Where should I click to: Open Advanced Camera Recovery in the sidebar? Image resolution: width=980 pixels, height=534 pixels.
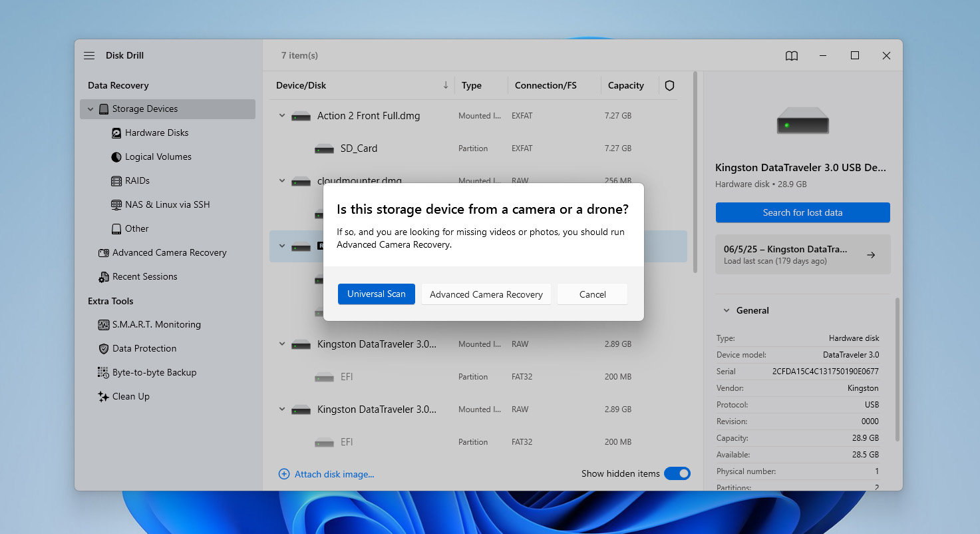coord(169,252)
